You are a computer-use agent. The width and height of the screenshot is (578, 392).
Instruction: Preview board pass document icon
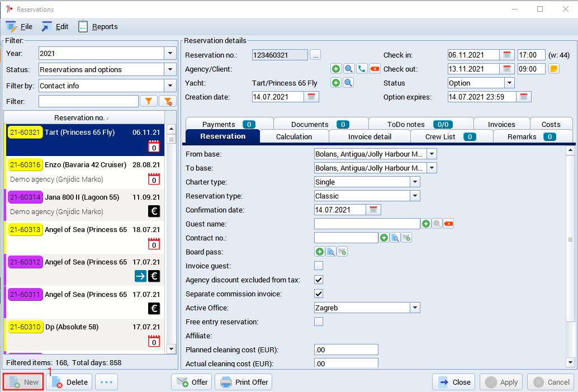(331, 252)
